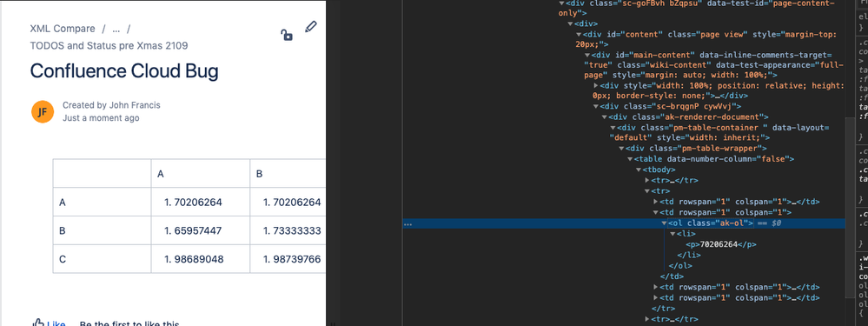Collapse the div id="content" node
Image resolution: width=868 pixels, height=326 pixels.
tap(580, 34)
